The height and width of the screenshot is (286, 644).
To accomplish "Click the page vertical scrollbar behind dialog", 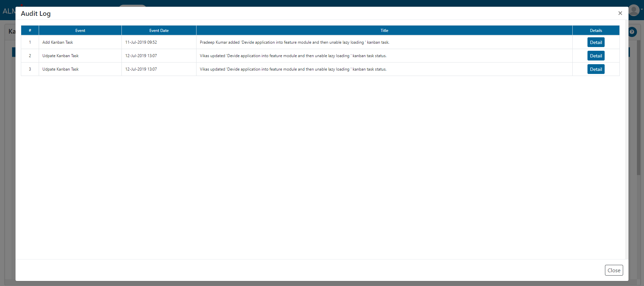I will 638,108.
